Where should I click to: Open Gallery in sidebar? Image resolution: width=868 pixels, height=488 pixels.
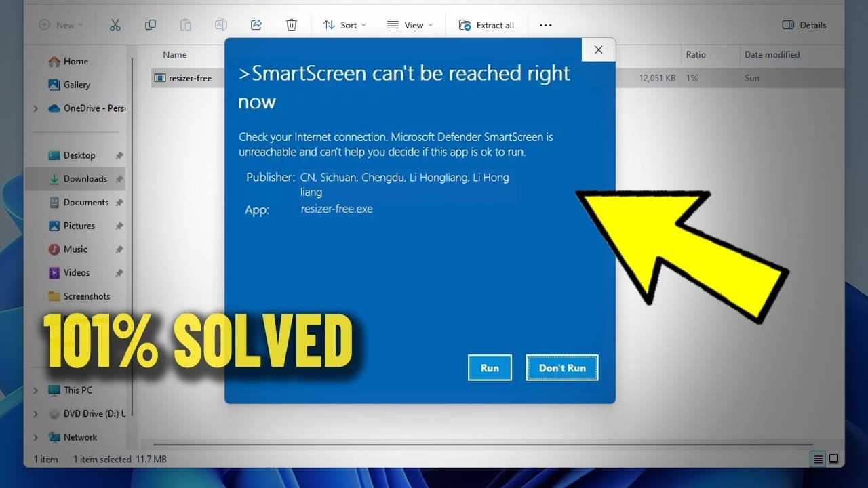[x=69, y=85]
